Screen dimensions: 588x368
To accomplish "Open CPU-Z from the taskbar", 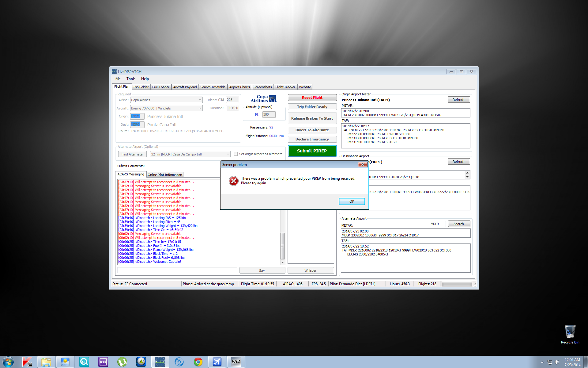I will click(103, 362).
